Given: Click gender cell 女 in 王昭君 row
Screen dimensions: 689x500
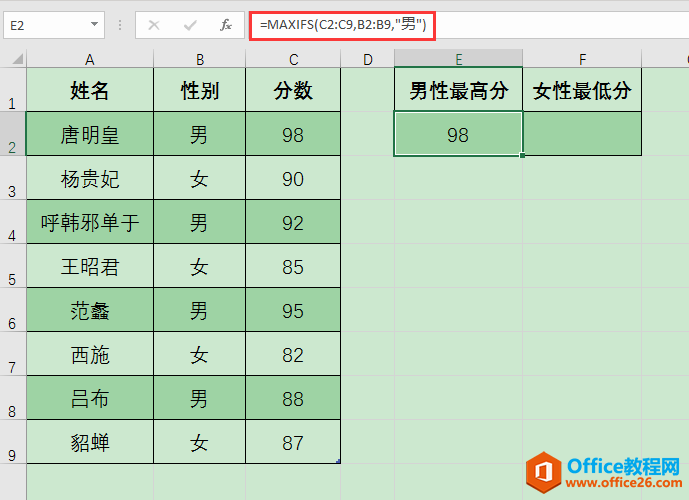Looking at the screenshot, I should 199,266.
